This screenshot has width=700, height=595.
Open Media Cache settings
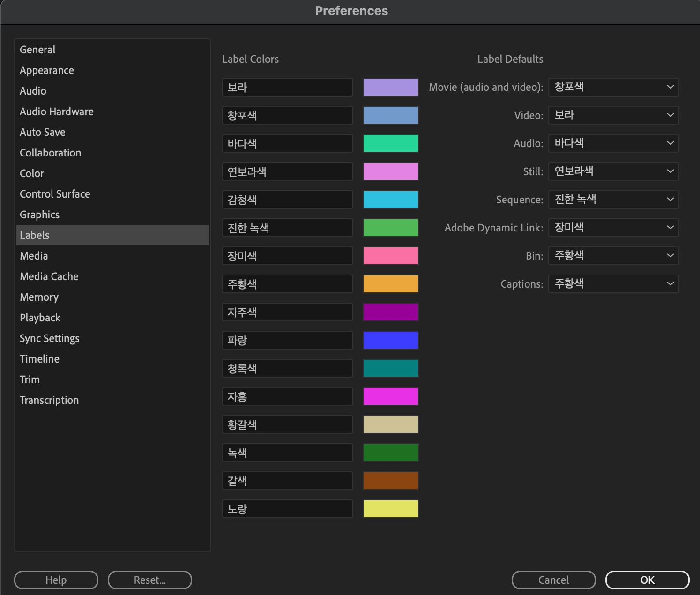coord(112,276)
